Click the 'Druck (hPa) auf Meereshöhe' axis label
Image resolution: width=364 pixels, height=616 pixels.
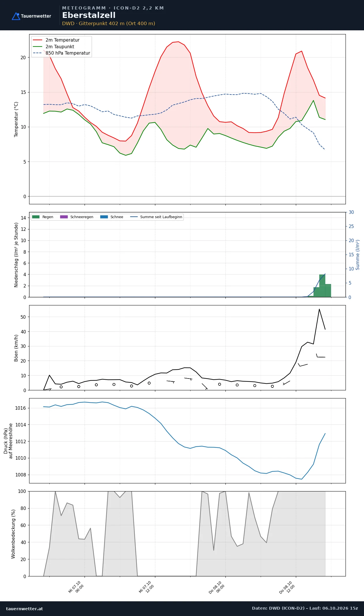(8, 441)
